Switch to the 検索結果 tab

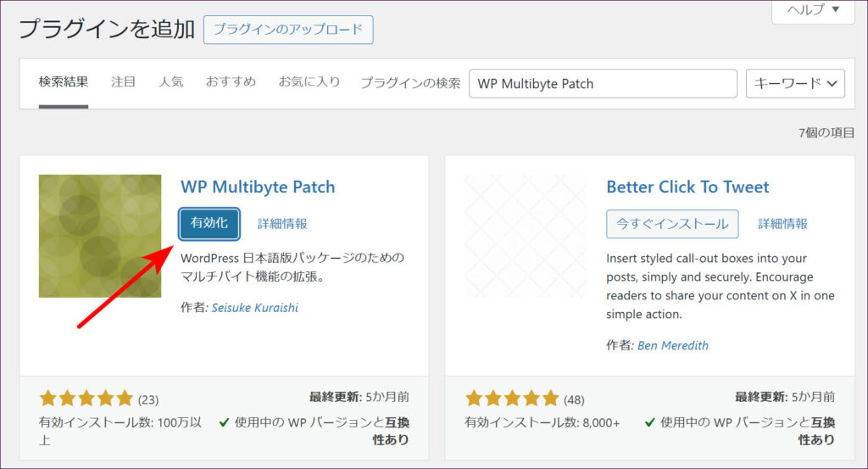tap(64, 82)
